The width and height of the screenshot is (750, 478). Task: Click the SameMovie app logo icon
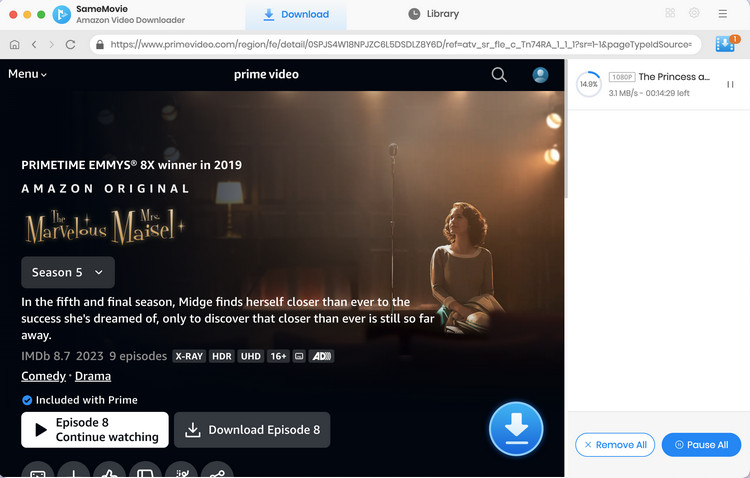(x=61, y=14)
